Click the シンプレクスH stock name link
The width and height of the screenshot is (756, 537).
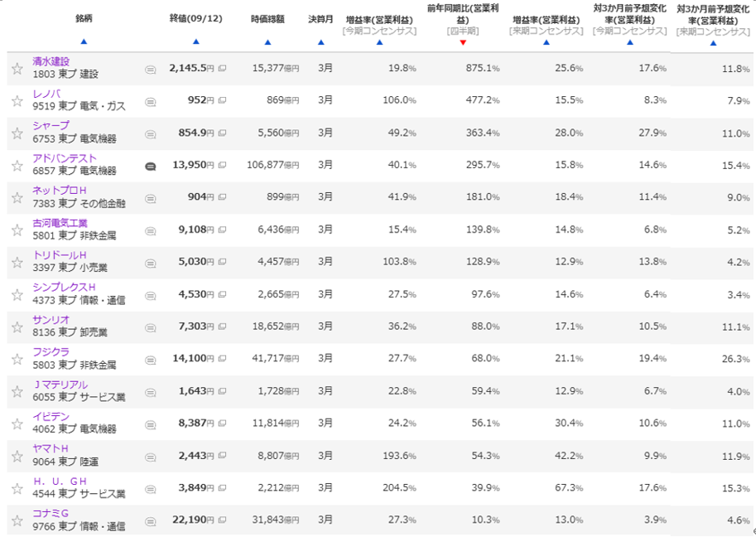point(64,288)
